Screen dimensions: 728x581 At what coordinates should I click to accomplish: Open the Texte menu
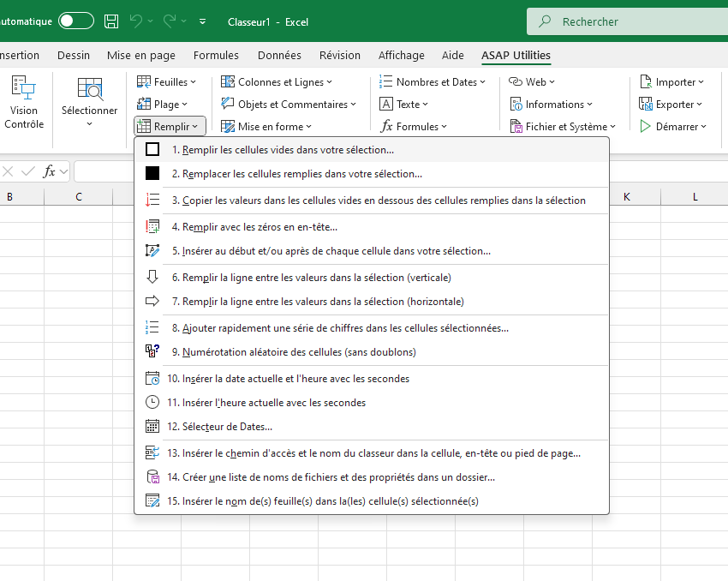[x=403, y=104]
